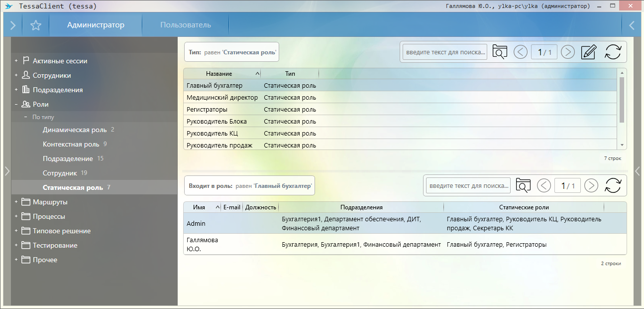
Task: Select Динамическая роль in the tree
Action: pyautogui.click(x=75, y=130)
